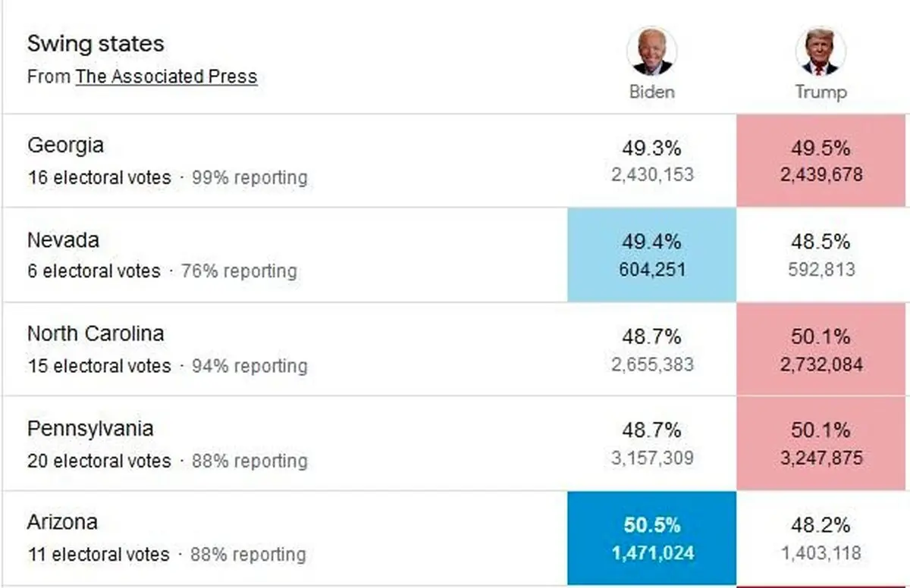Click the Arizona state name
Viewport: 910px width, 588px height.
(62, 522)
